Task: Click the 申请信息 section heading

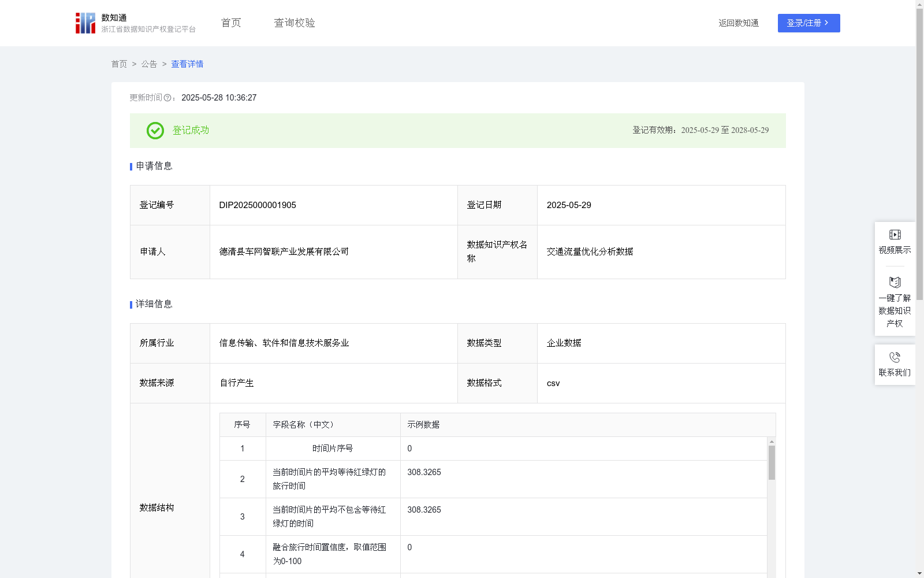Action: [154, 166]
